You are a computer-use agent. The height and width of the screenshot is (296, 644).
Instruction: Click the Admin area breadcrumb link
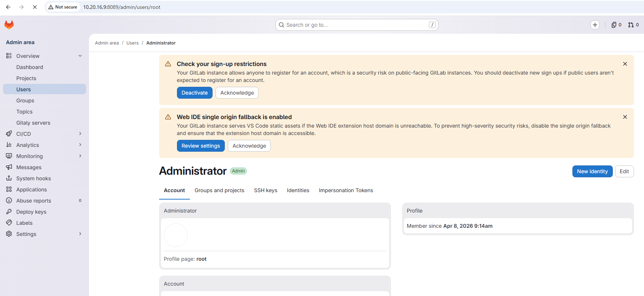point(107,43)
